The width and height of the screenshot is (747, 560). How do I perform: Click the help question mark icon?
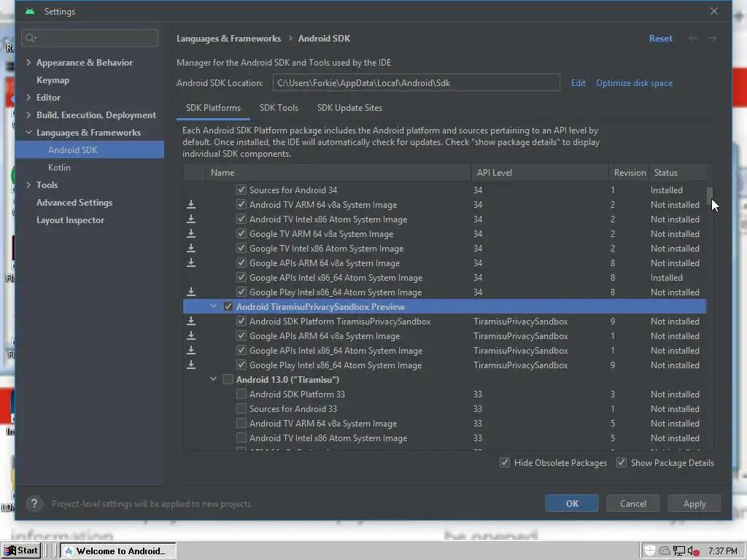click(x=34, y=503)
